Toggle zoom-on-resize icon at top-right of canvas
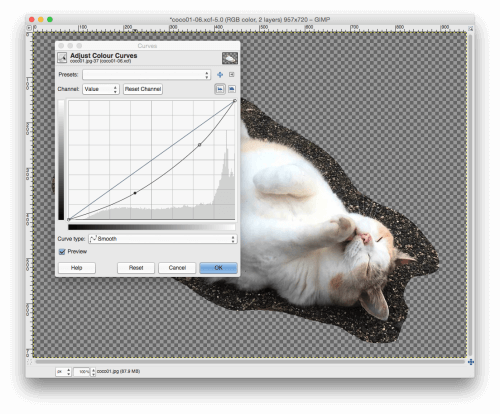This screenshot has width=500, height=414. click(470, 29)
